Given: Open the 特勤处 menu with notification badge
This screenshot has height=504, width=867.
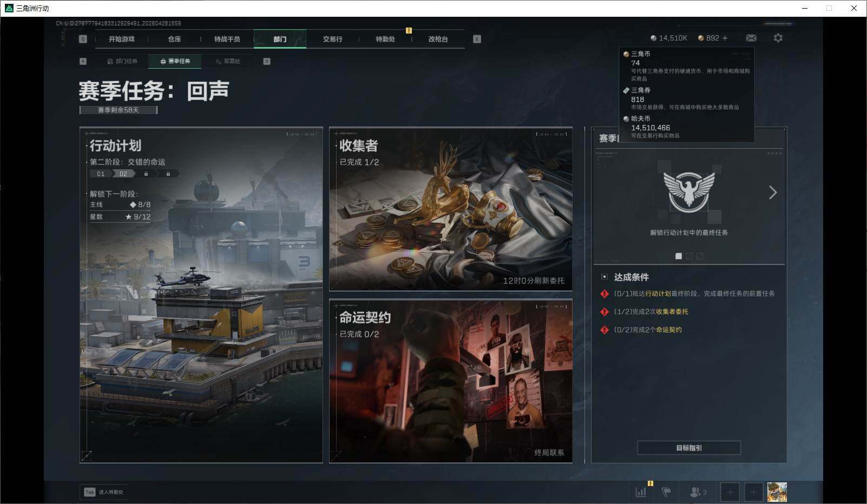Looking at the screenshot, I should (386, 39).
